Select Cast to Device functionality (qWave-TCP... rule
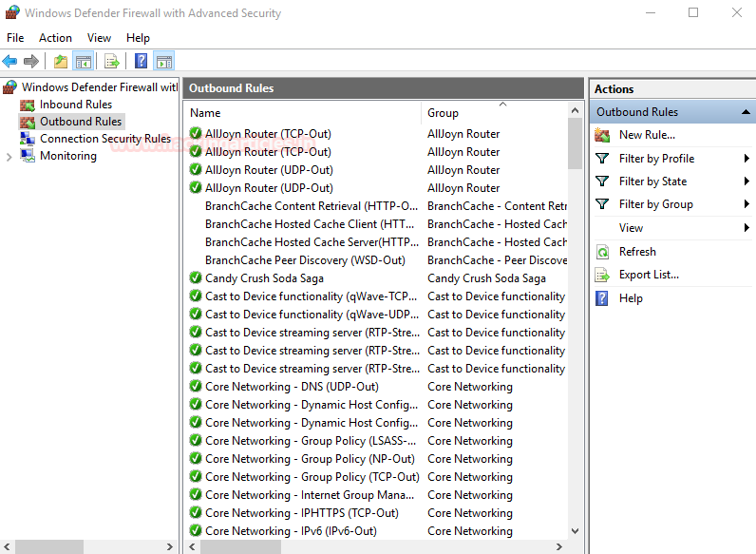Image resolution: width=756 pixels, height=554 pixels. pyautogui.click(x=311, y=296)
